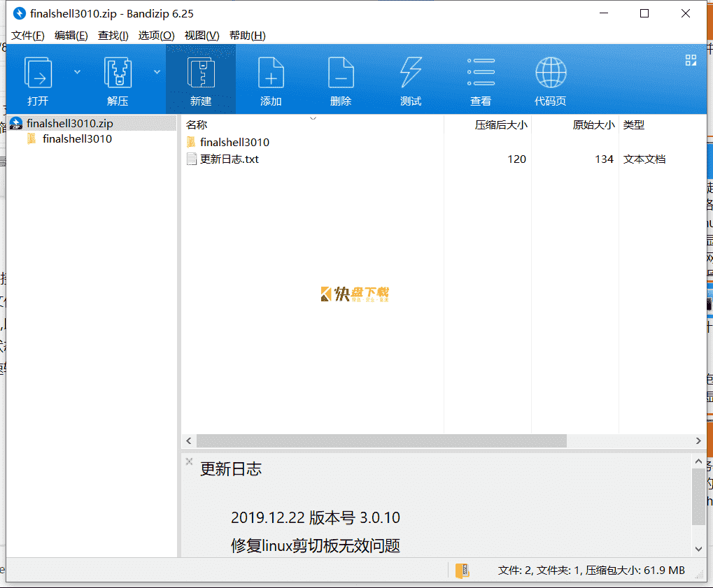Click the text file icon of 更新日志.txt

tap(192, 159)
